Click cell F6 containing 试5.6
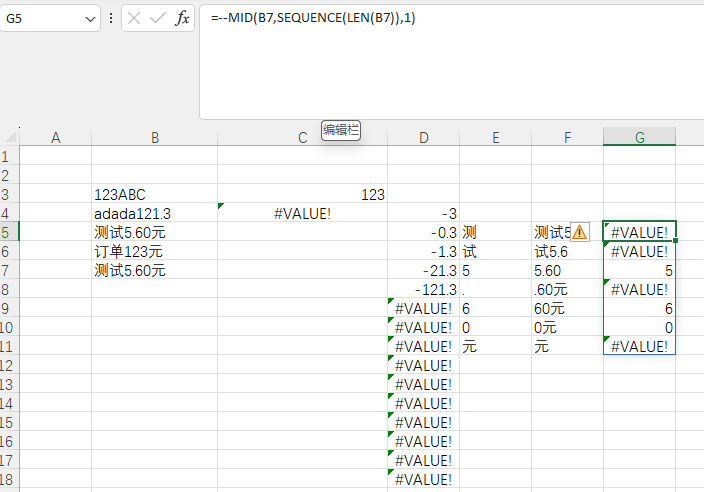 pos(567,251)
